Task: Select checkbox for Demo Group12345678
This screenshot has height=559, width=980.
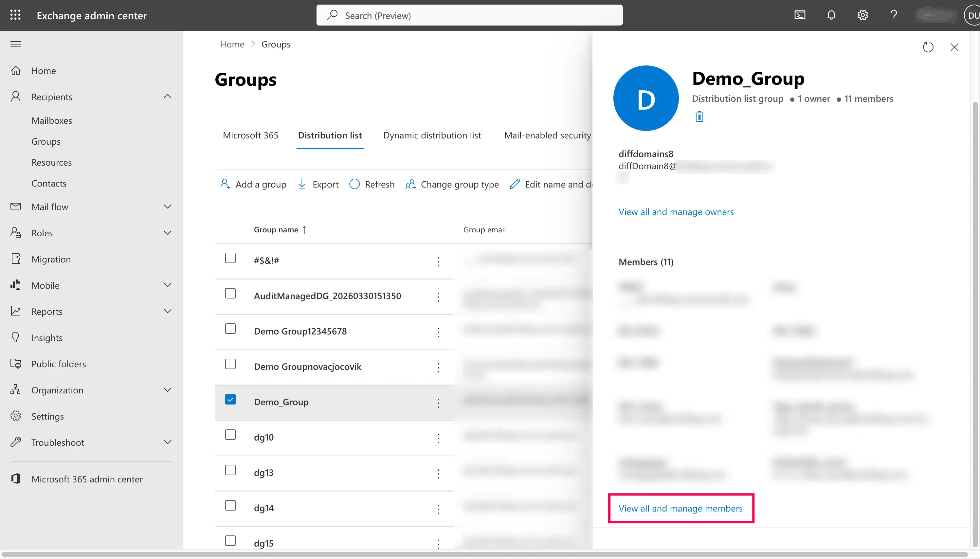Action: coord(230,329)
